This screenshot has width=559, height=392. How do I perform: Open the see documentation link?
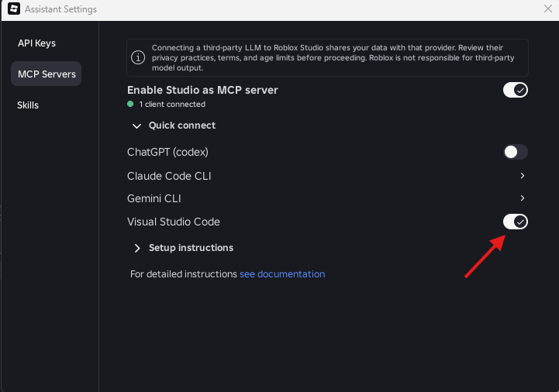click(x=282, y=274)
